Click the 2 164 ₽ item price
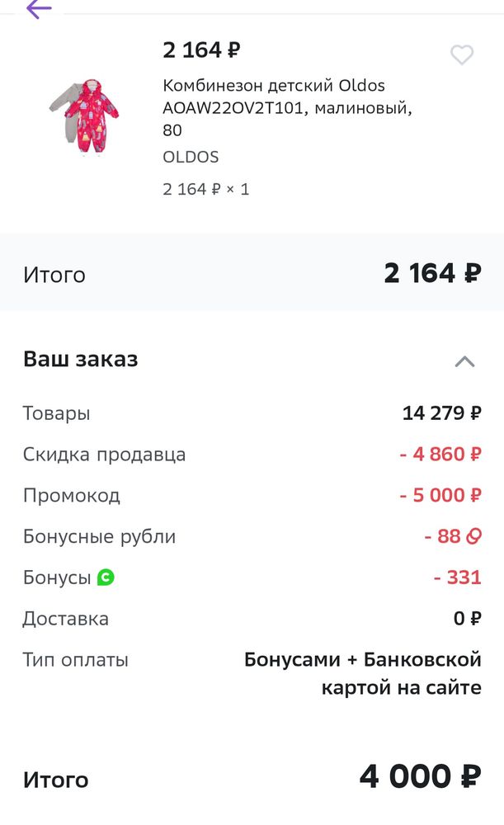The image size is (504, 825). 200,50
